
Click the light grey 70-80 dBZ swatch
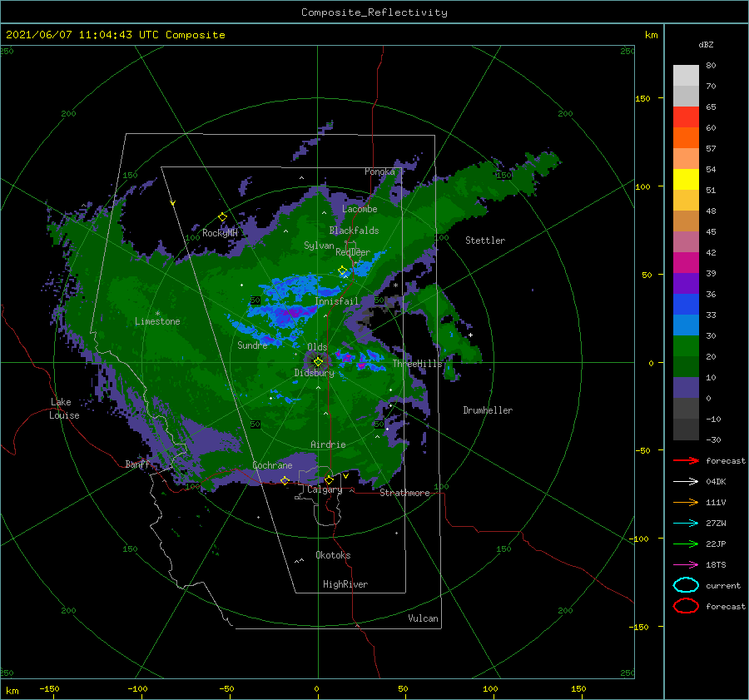(x=686, y=75)
